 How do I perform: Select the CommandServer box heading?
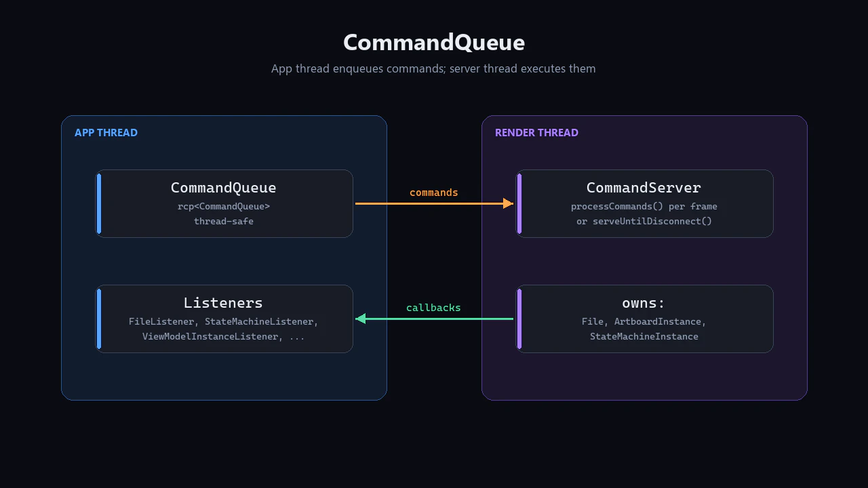pyautogui.click(x=644, y=188)
